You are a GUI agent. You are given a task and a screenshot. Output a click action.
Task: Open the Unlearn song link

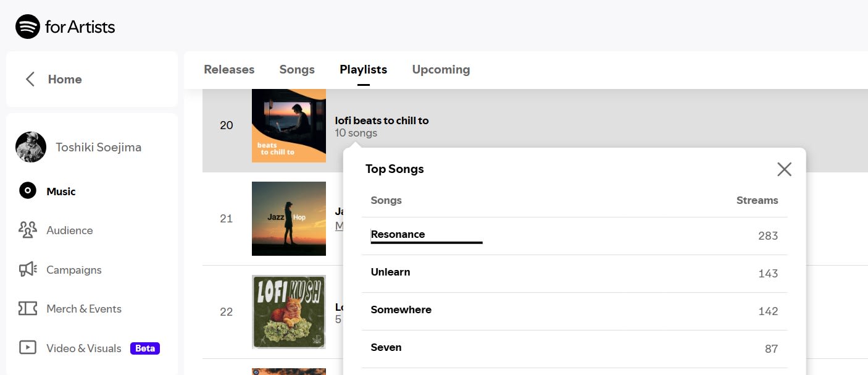390,272
